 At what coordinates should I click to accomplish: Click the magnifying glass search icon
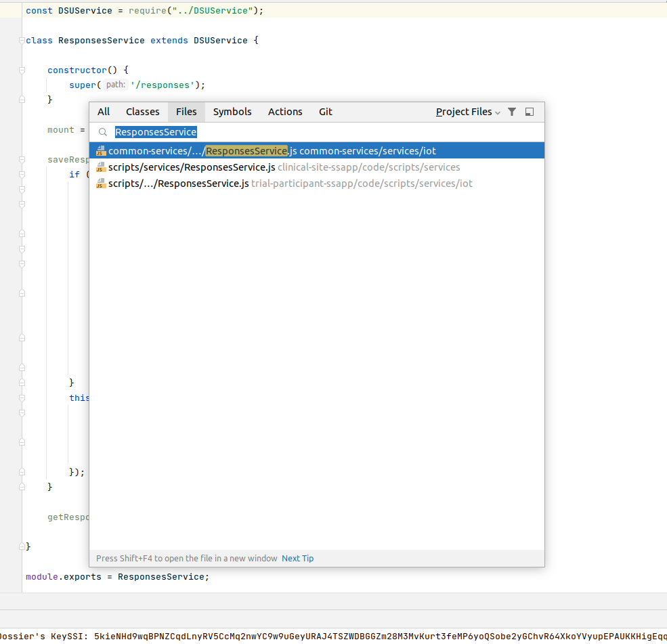(x=103, y=132)
